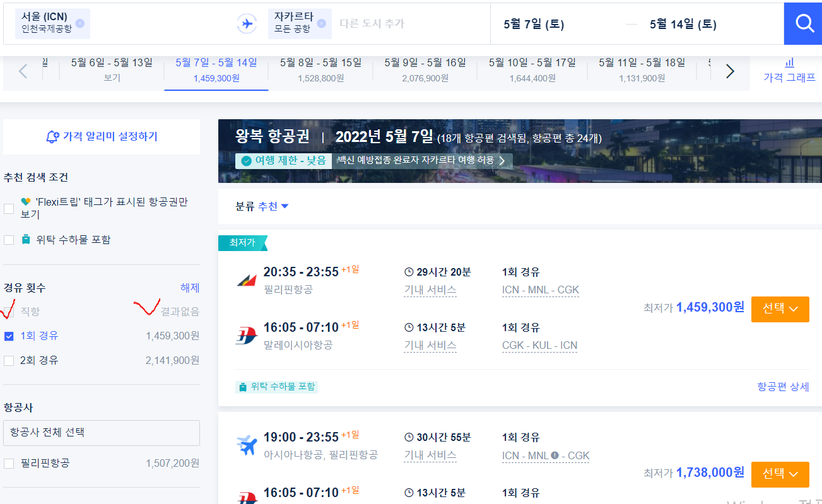This screenshot has height=504, width=822.
Task: Remove Jakarta destination chip
Action: point(321,24)
